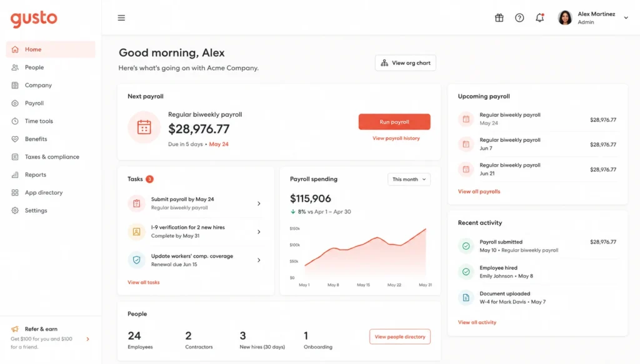Open Taxes & compliance in sidebar

click(x=51, y=157)
